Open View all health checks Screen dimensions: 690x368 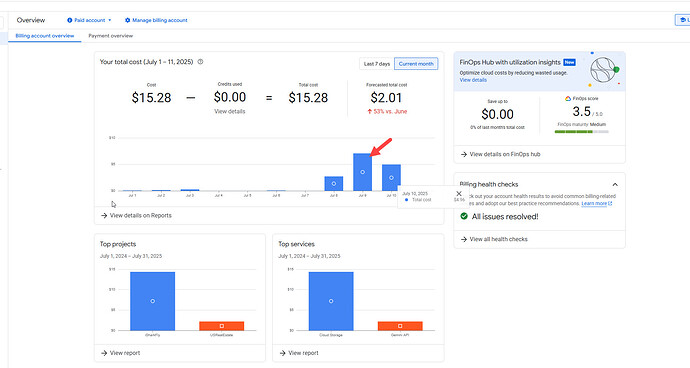(494, 239)
